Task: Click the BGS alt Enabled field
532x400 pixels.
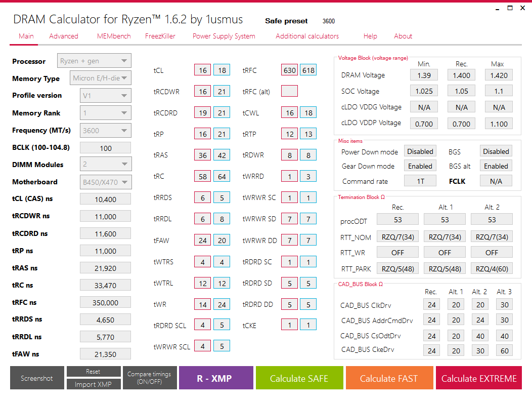Action: coord(496,166)
